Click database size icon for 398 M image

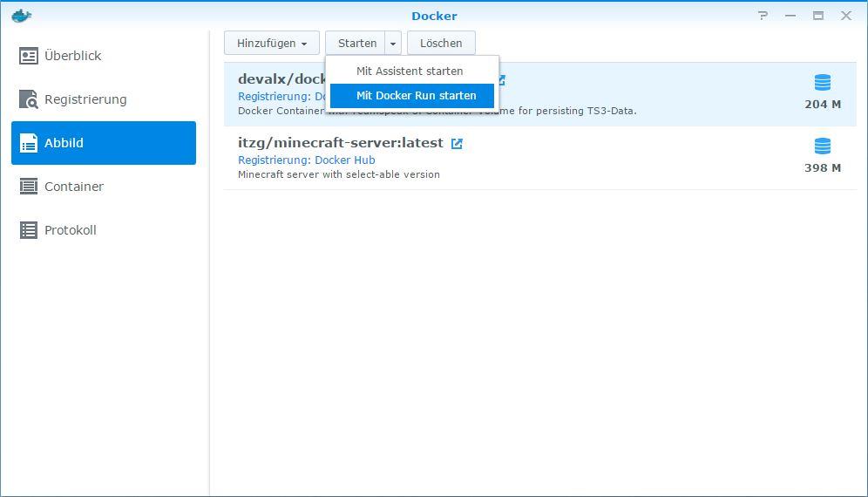pyautogui.click(x=823, y=146)
